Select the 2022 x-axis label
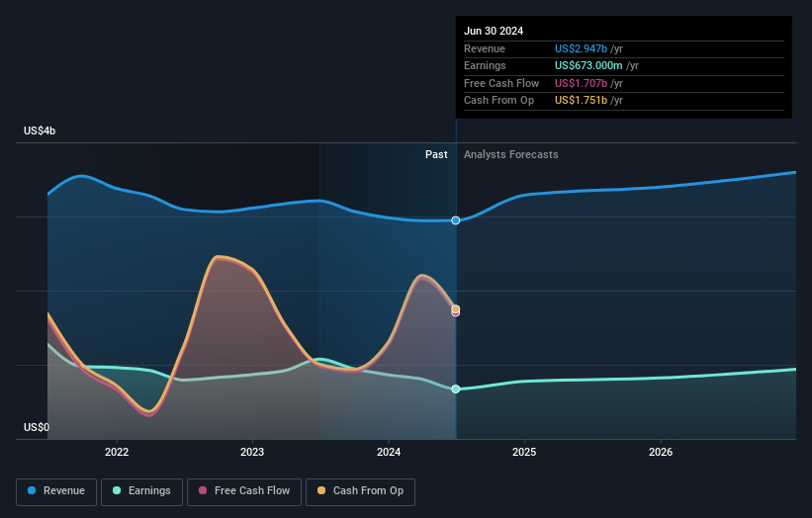Viewport: 812px width, 518px height. click(117, 452)
